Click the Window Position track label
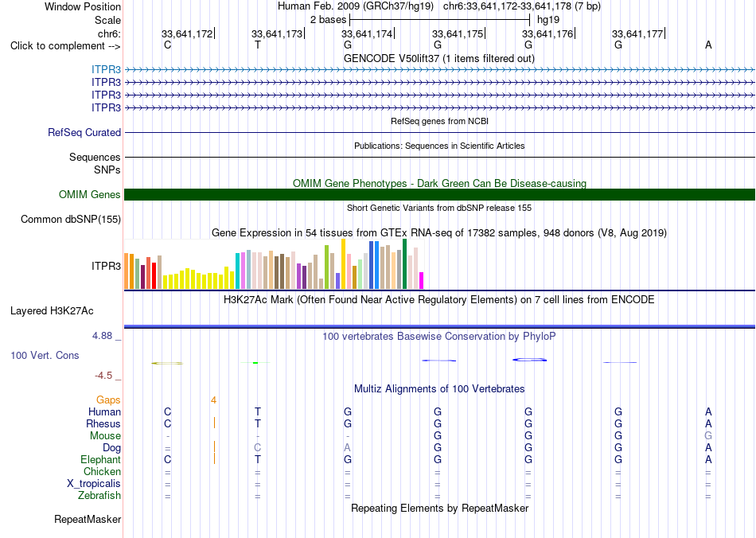Image resolution: width=756 pixels, height=538 pixels. (83, 6)
